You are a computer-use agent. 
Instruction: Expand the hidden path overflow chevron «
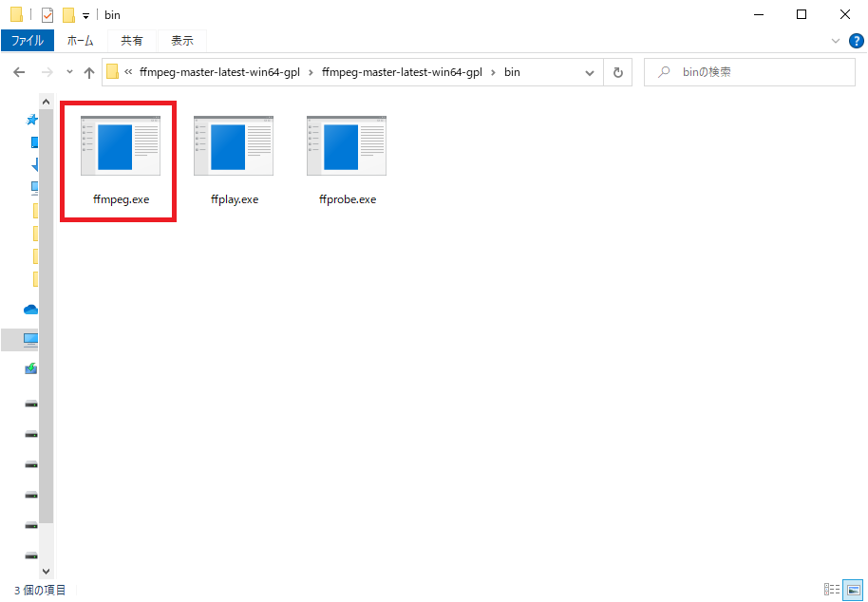[x=128, y=72]
